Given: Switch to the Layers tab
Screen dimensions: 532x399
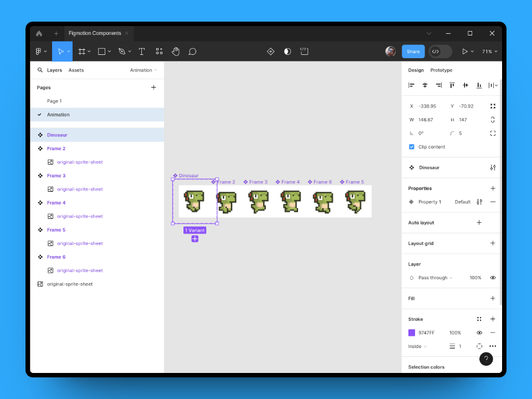Looking at the screenshot, I should [54, 70].
